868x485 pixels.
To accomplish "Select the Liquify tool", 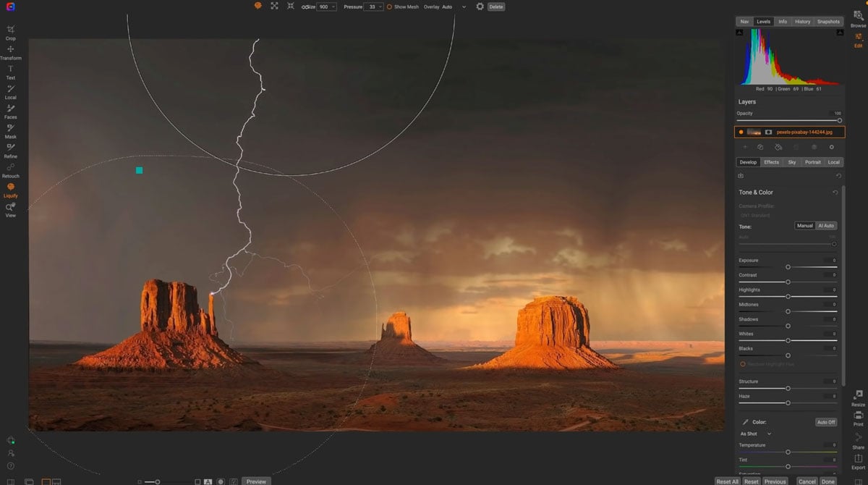I will point(11,190).
